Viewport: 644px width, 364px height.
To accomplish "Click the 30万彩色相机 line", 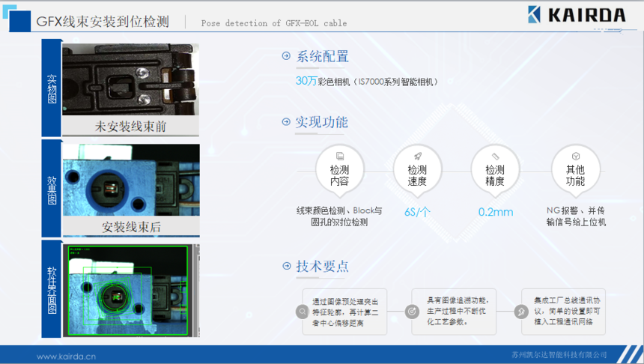I will 367,82.
